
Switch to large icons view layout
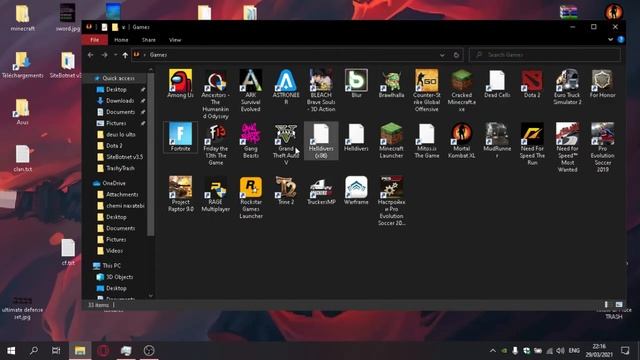pos(619,304)
